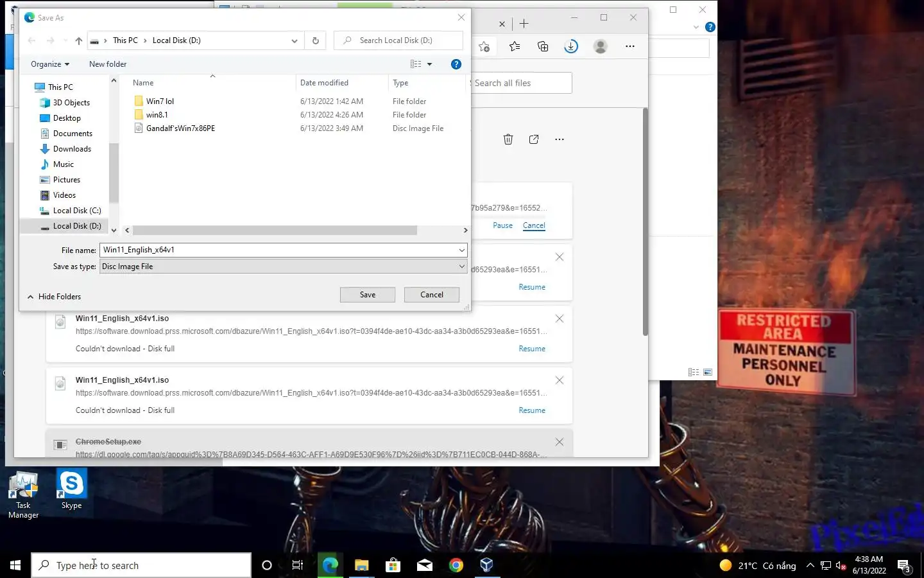Open the Edge Collections icon
Image resolution: width=924 pixels, height=578 pixels.
(543, 46)
